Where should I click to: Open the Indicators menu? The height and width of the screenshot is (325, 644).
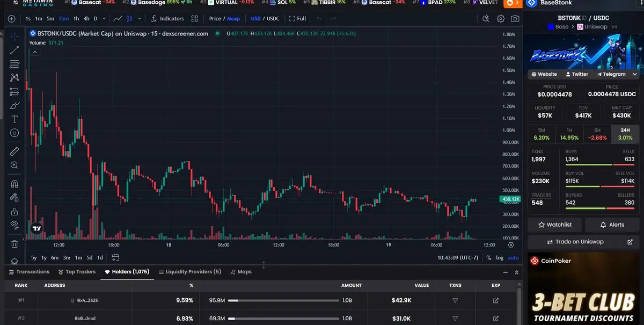pyautogui.click(x=167, y=18)
